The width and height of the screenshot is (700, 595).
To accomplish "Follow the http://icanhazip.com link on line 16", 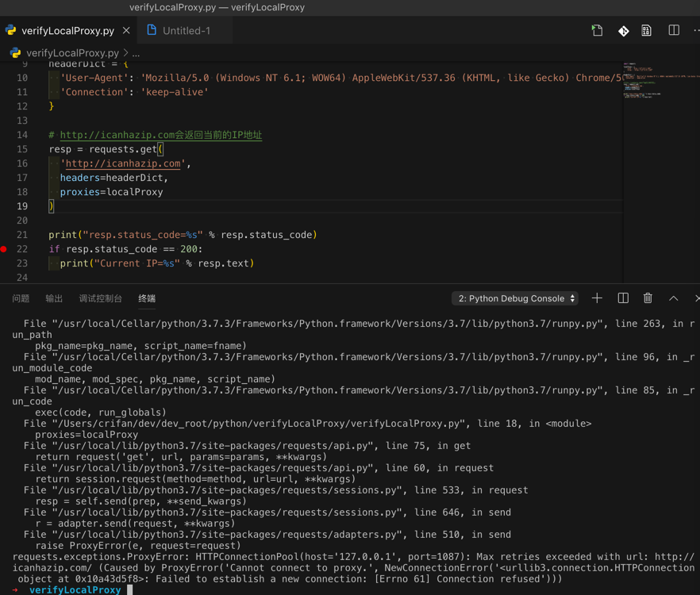I will [x=123, y=163].
